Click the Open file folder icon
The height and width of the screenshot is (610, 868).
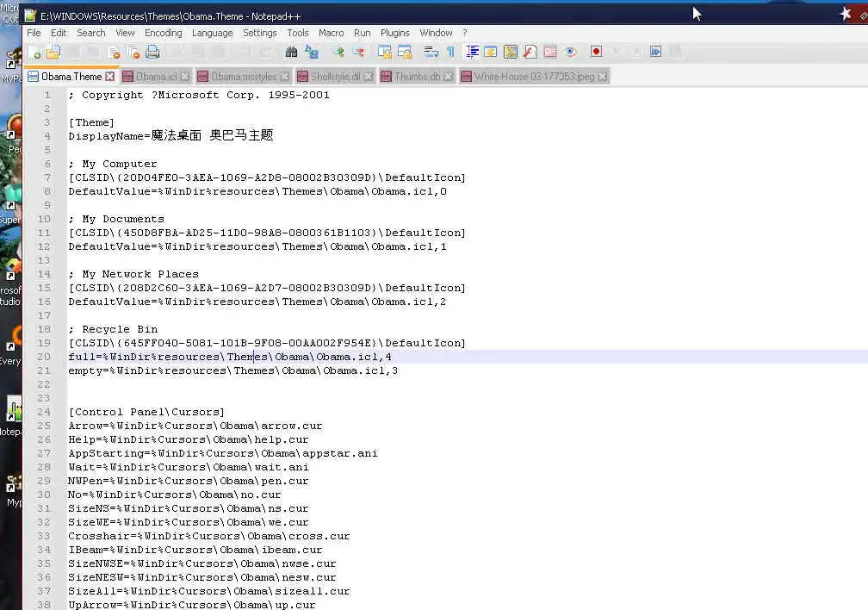pyautogui.click(x=53, y=52)
